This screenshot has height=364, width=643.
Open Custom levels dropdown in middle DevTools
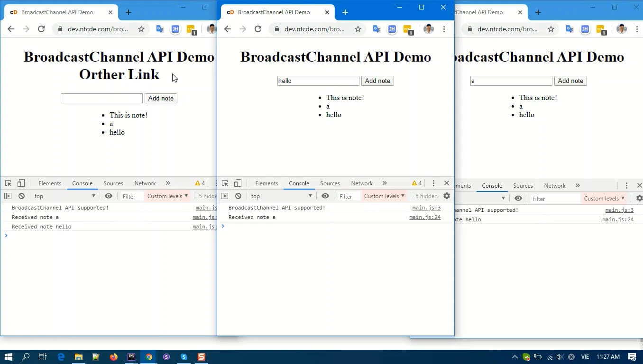(x=384, y=196)
